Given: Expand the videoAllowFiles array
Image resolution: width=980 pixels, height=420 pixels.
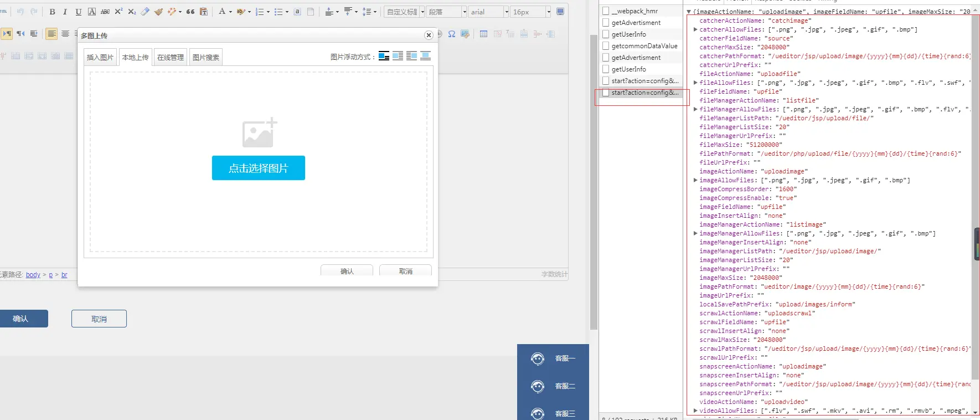Looking at the screenshot, I should click(x=695, y=411).
